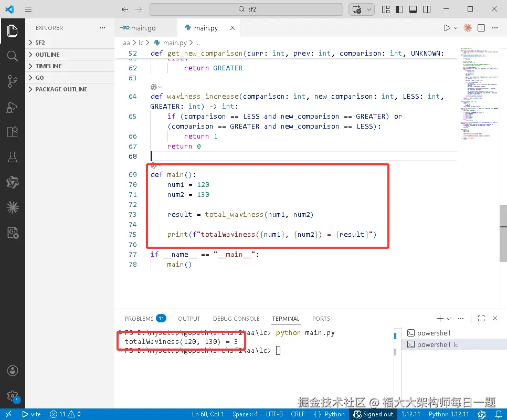Maximize the panel size

[481, 318]
